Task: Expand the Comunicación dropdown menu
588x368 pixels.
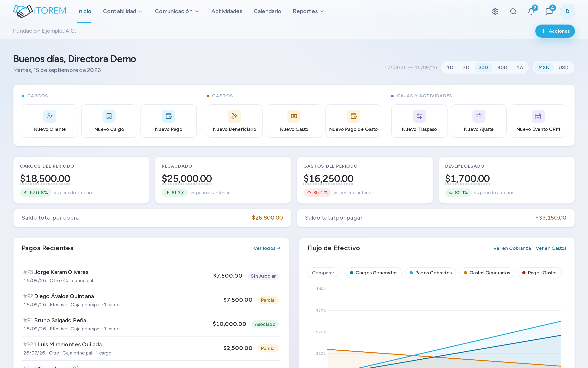Action: point(177,11)
